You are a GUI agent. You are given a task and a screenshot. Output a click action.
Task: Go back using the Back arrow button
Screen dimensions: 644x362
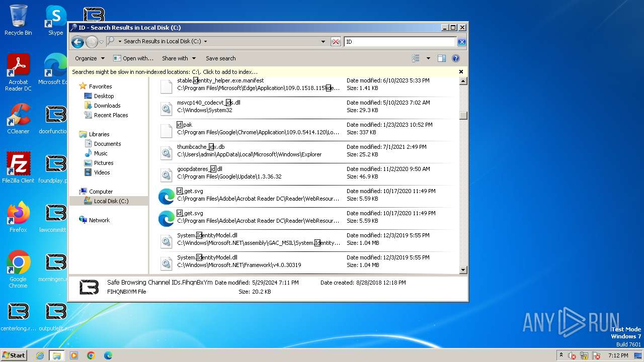tap(77, 42)
